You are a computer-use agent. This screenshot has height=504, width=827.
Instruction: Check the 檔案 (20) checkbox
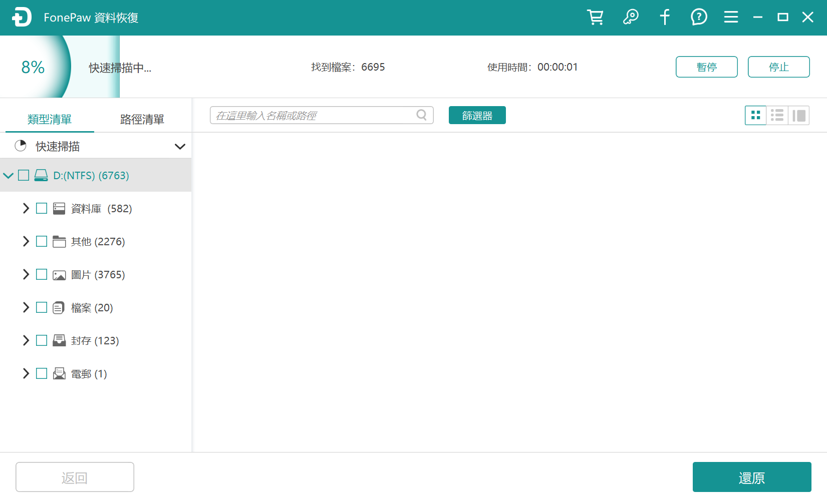[42, 307]
